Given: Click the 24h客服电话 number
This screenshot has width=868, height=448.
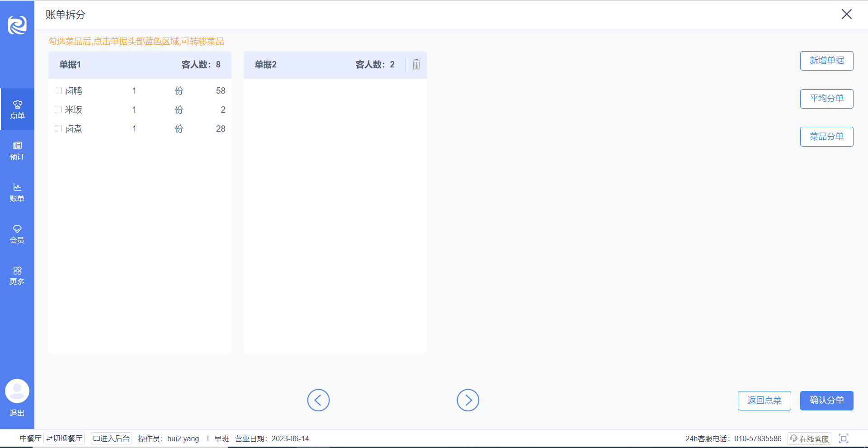Looking at the screenshot, I should tap(758, 438).
